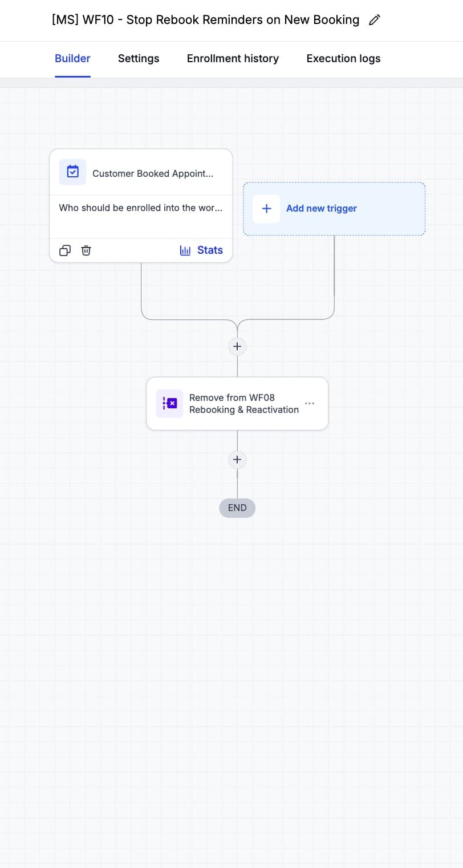Add step above Remove from WF08 action
The width and height of the screenshot is (463, 868).
[237, 346]
